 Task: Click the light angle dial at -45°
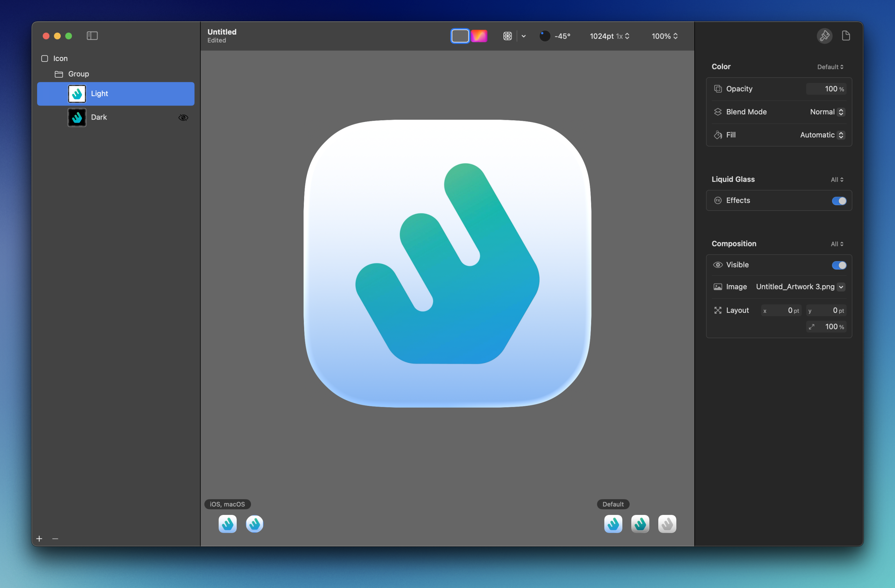point(545,36)
